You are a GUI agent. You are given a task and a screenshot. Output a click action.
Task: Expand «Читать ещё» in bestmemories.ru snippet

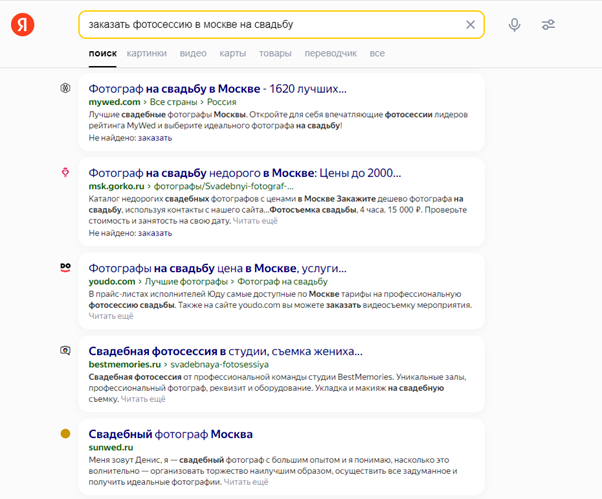(x=143, y=399)
